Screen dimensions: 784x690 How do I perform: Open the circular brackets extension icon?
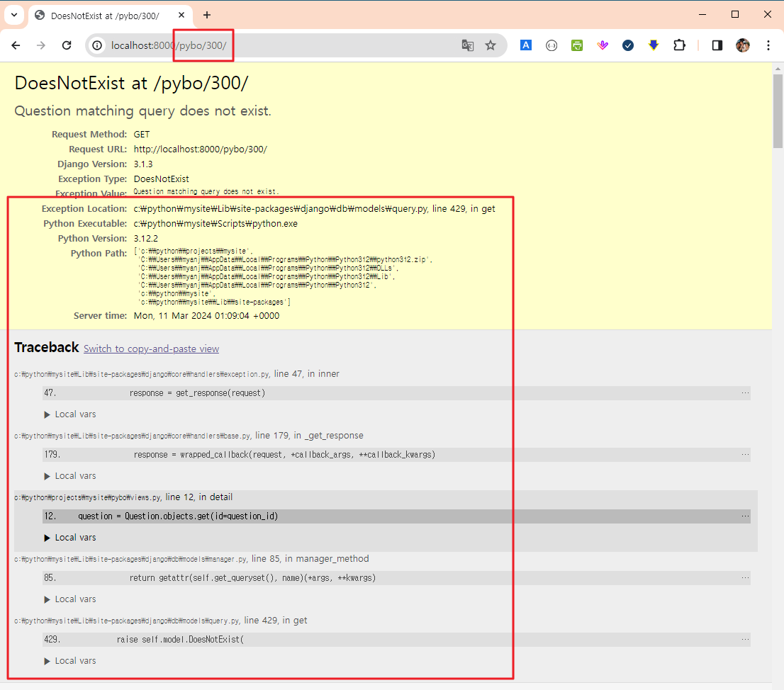click(x=551, y=45)
